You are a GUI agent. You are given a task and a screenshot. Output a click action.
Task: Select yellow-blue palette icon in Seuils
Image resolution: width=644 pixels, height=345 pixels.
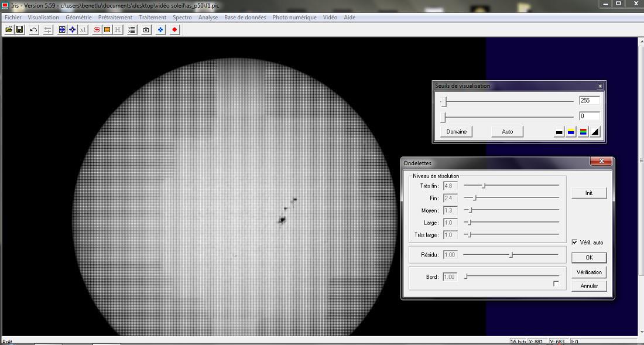[571, 132]
